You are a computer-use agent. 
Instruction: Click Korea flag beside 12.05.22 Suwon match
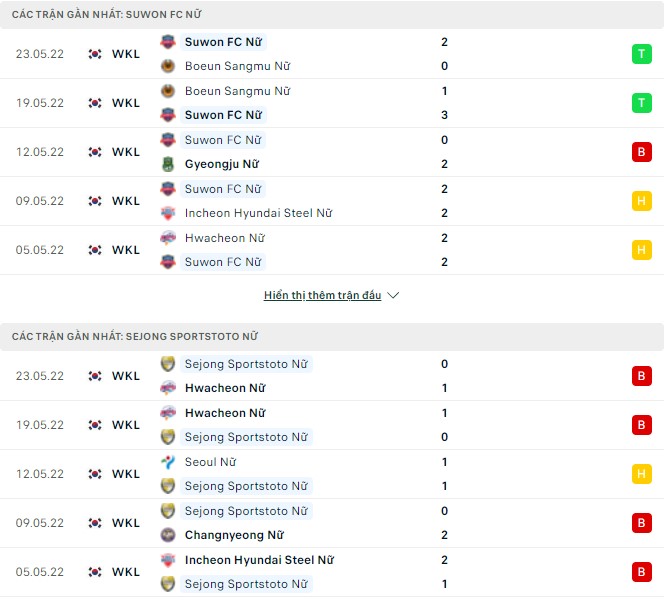point(95,152)
